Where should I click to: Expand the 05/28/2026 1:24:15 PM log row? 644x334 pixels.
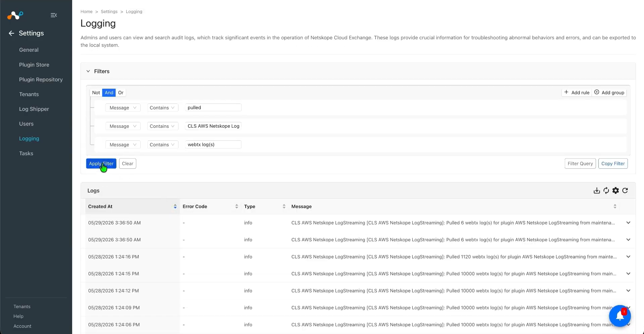click(628, 274)
